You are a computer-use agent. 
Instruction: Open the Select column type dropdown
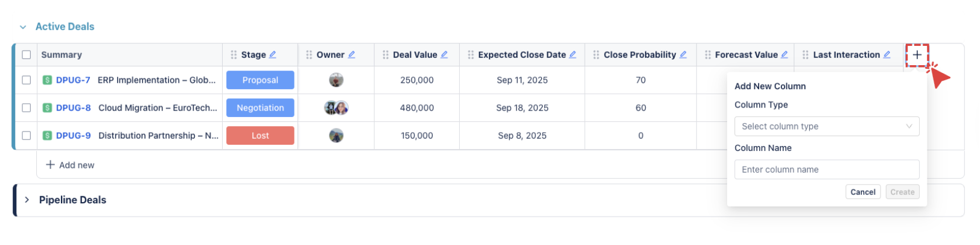pyautogui.click(x=826, y=127)
